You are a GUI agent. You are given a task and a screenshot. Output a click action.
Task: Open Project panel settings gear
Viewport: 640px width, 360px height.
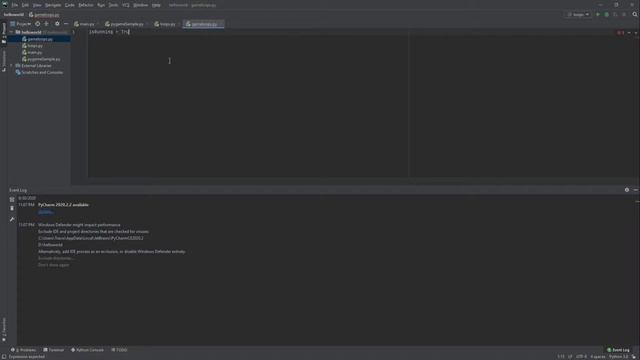point(57,24)
